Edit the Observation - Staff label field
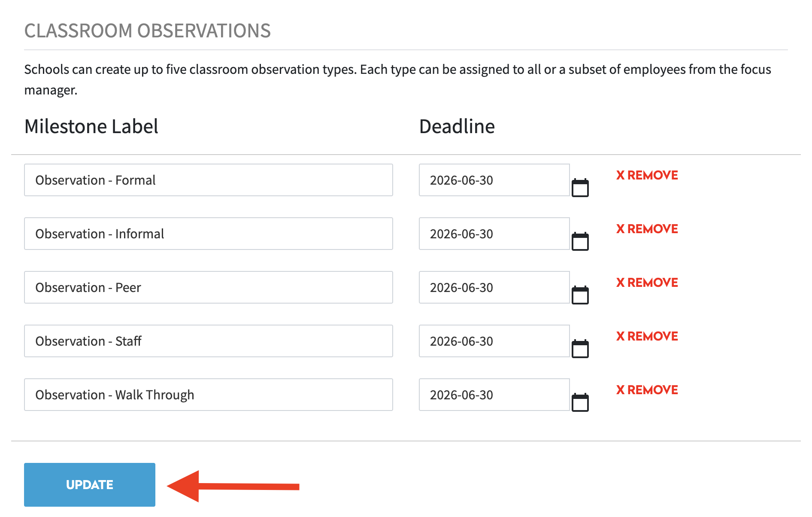 tap(208, 341)
